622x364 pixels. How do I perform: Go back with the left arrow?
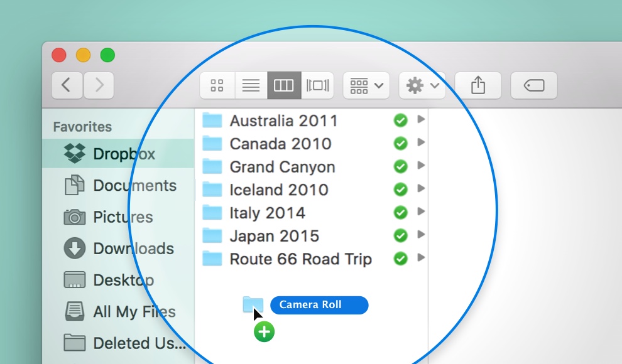(x=67, y=85)
